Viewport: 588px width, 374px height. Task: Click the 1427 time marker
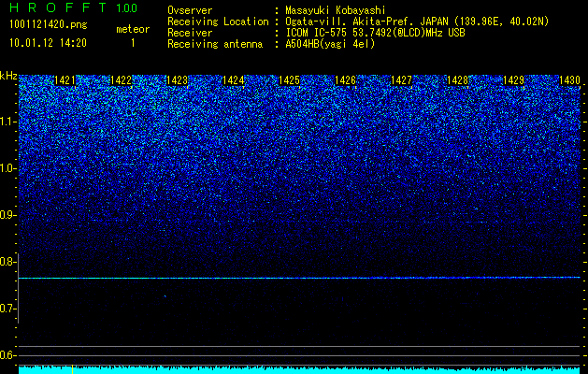(401, 80)
